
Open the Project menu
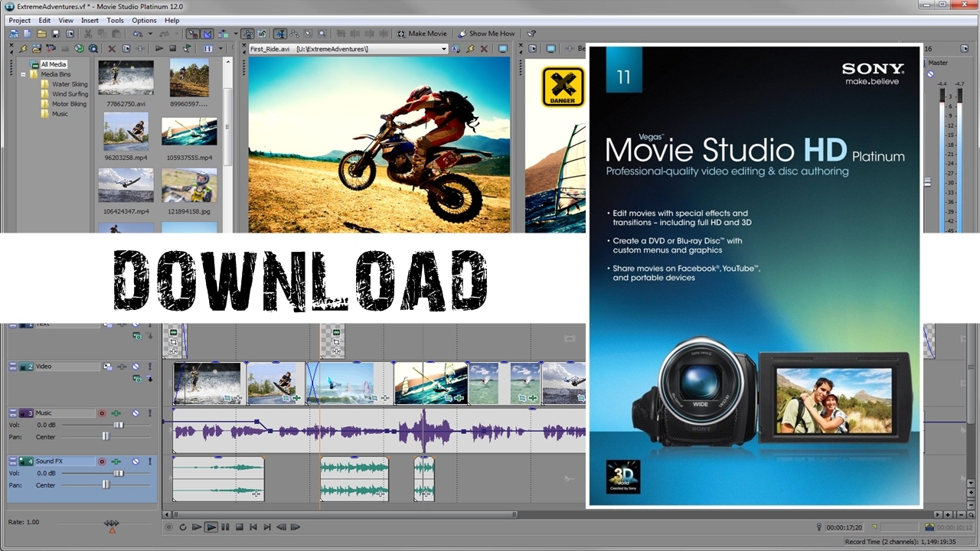tap(19, 21)
